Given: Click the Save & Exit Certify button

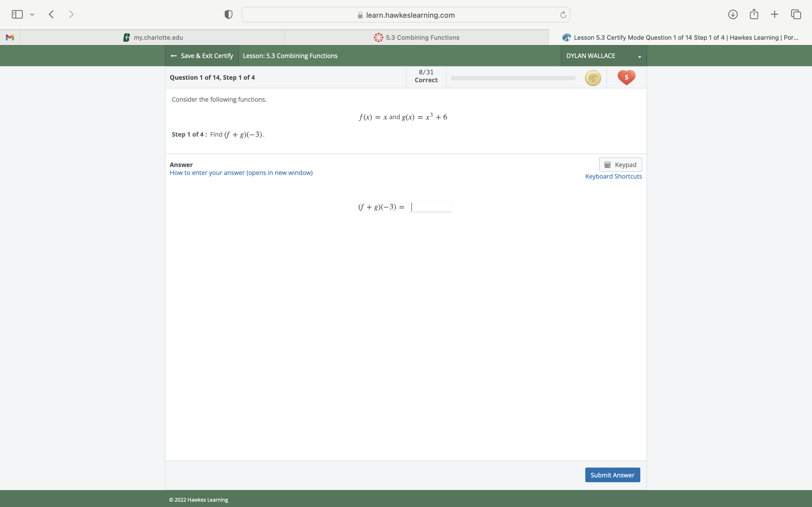Looking at the screenshot, I should 202,56.
